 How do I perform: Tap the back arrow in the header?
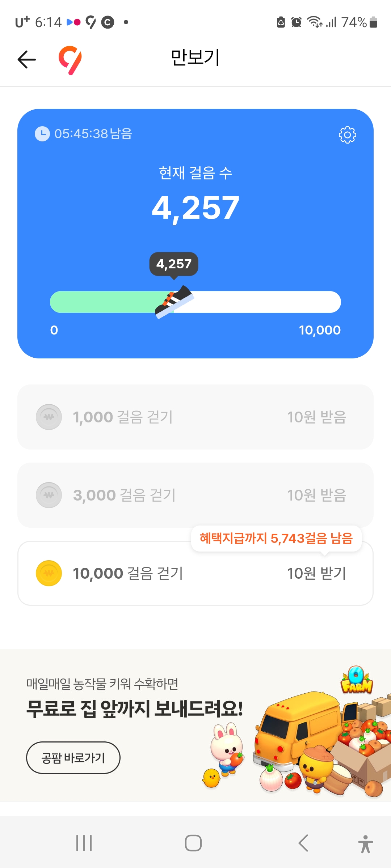27,60
